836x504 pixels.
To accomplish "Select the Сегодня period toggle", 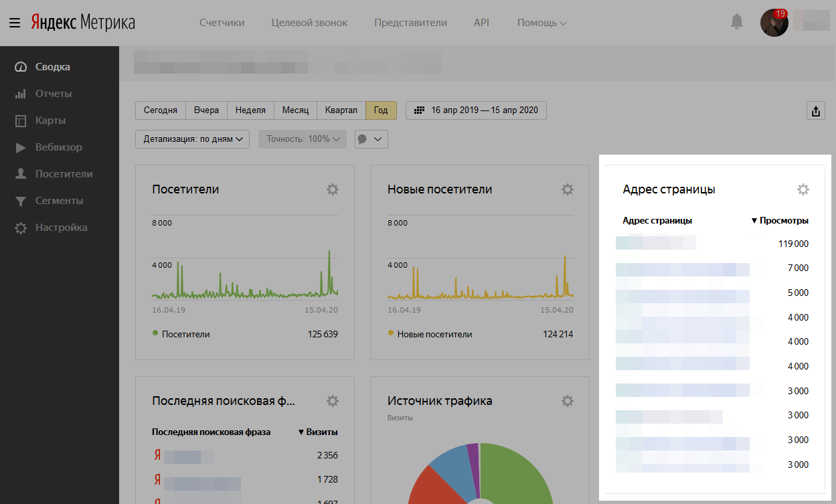I will point(161,110).
